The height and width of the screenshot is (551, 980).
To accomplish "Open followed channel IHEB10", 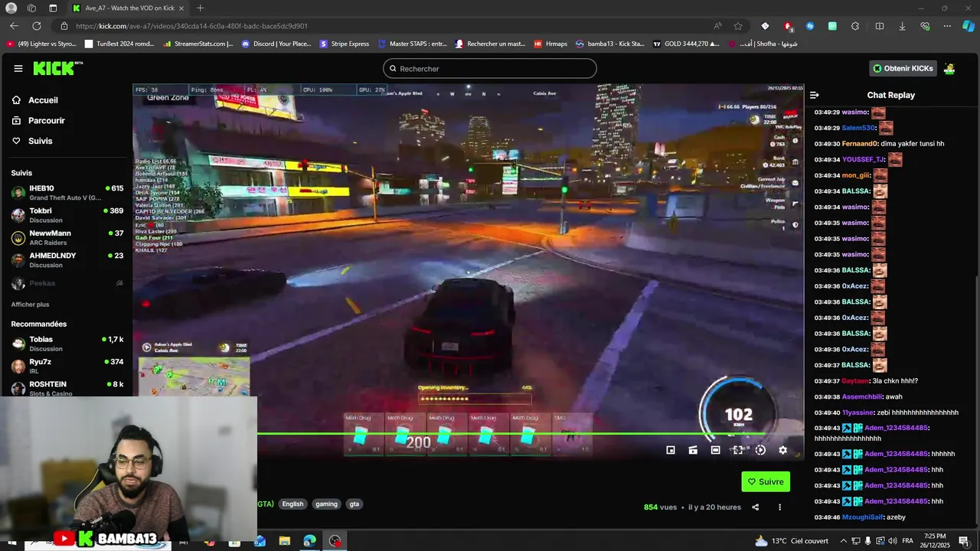I will coord(67,192).
